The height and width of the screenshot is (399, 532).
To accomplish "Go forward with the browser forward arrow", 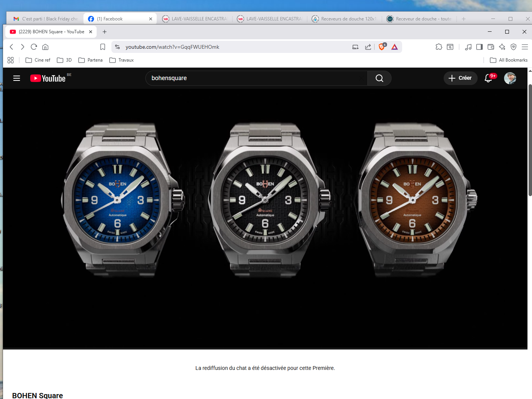I will click(23, 47).
